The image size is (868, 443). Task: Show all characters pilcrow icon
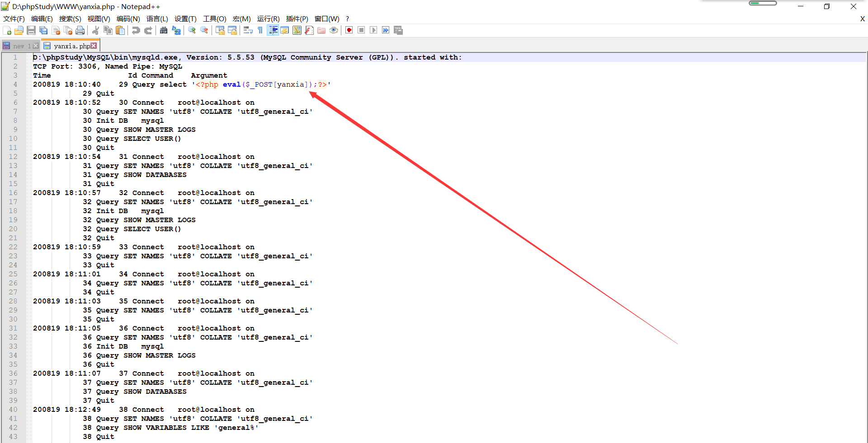pyautogui.click(x=260, y=30)
